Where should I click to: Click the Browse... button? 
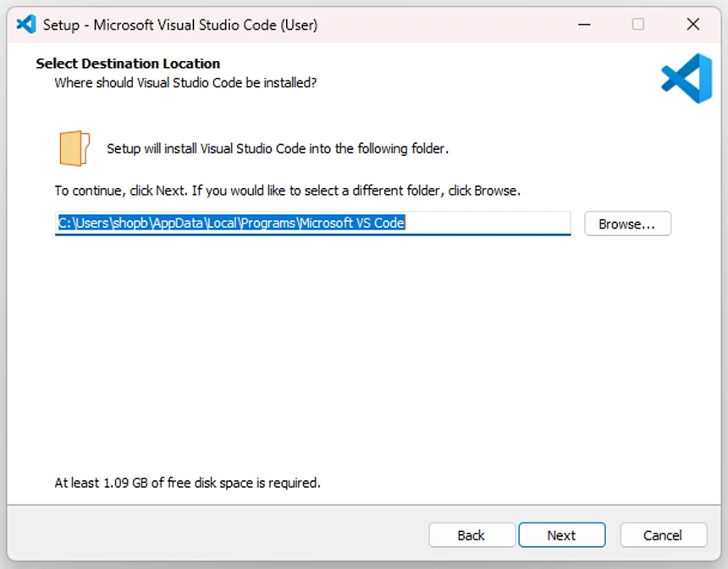pos(627,224)
